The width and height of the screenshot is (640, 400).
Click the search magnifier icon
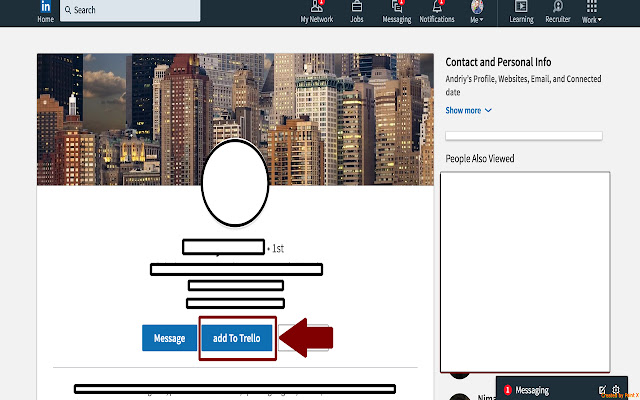(x=68, y=10)
